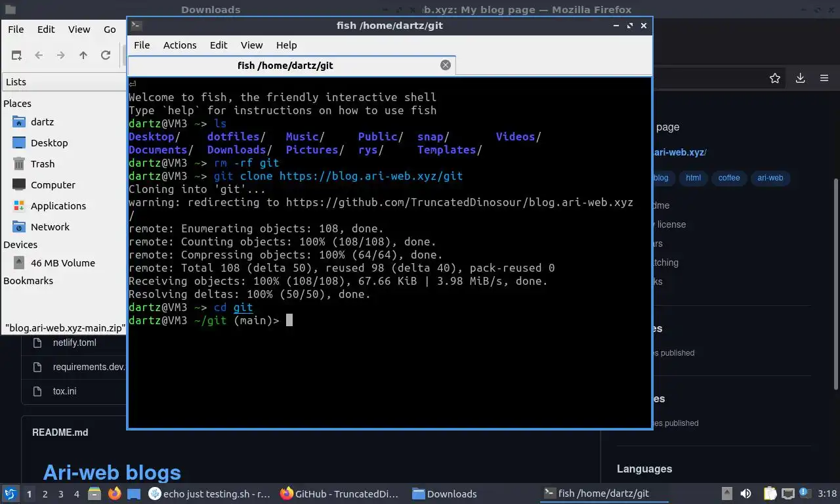This screenshot has height=504, width=840.
Task: Open the terminal Edit menu
Action: [x=219, y=45]
